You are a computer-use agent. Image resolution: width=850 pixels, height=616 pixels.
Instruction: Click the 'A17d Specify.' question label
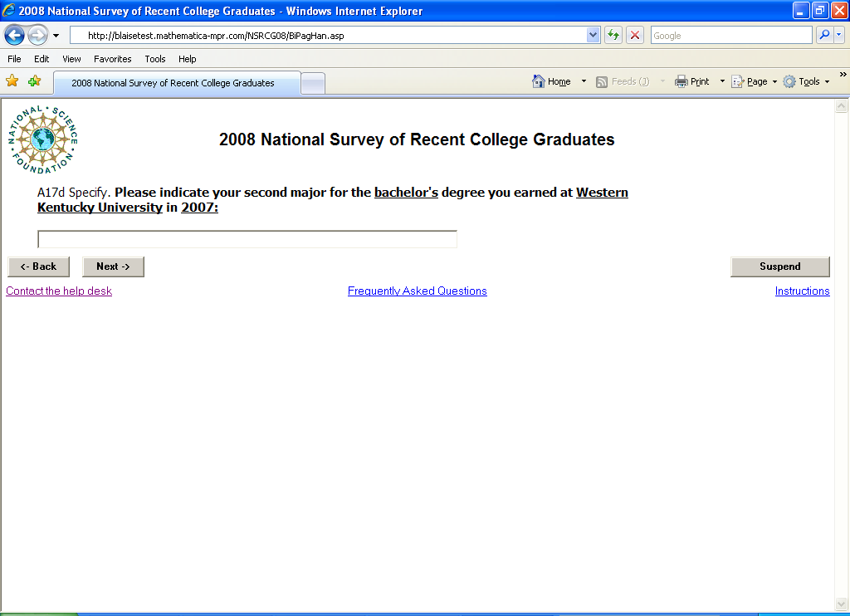click(x=74, y=193)
